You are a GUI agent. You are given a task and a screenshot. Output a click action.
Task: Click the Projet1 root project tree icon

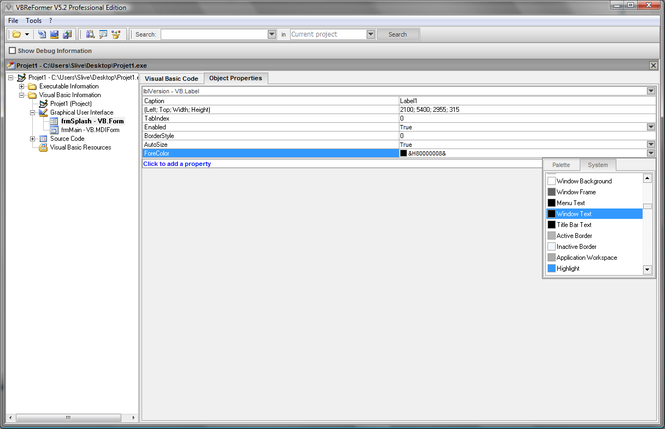pyautogui.click(x=22, y=78)
